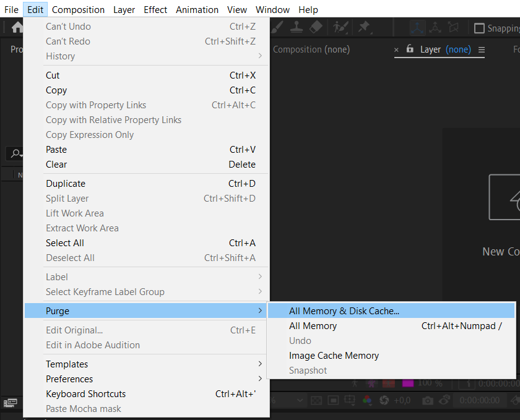Click the lower preview time 0:00:00:00
Image resolution: width=520 pixels, height=420 pixels.
pyautogui.click(x=480, y=400)
